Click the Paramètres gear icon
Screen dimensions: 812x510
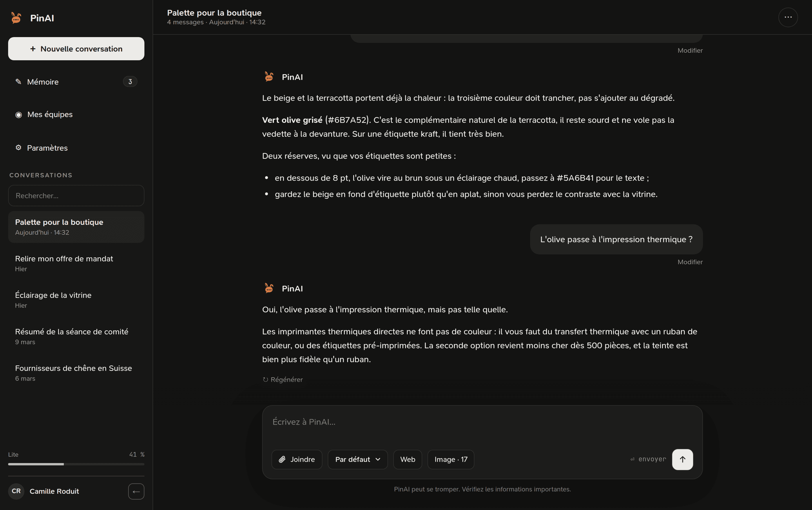[18, 147]
